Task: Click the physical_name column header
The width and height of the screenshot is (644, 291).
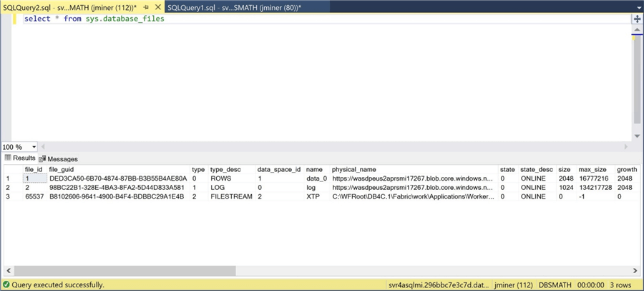Action: coord(414,169)
